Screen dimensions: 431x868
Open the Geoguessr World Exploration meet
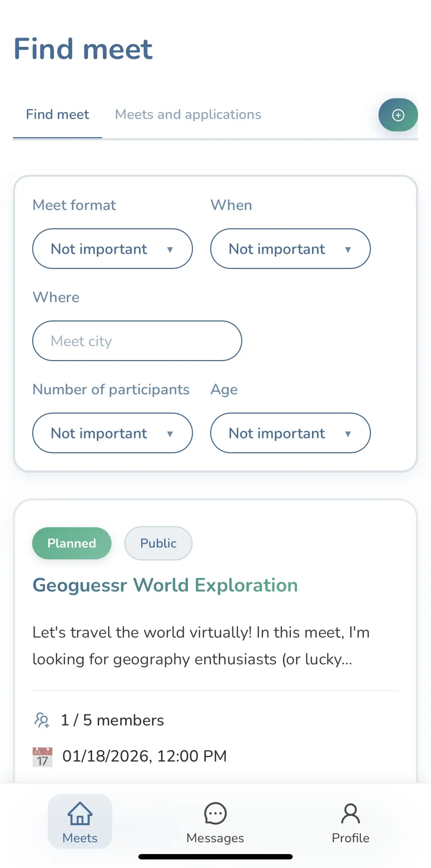(x=165, y=585)
